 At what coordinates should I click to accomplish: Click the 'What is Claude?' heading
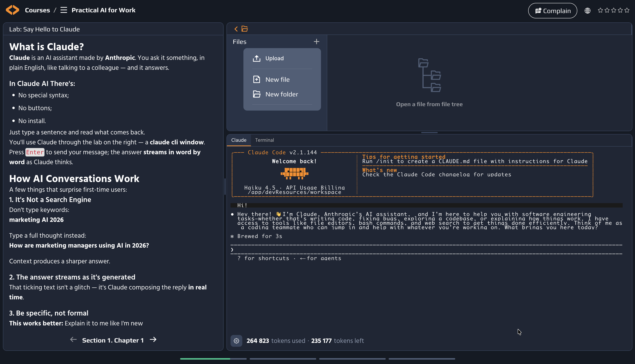tap(47, 47)
